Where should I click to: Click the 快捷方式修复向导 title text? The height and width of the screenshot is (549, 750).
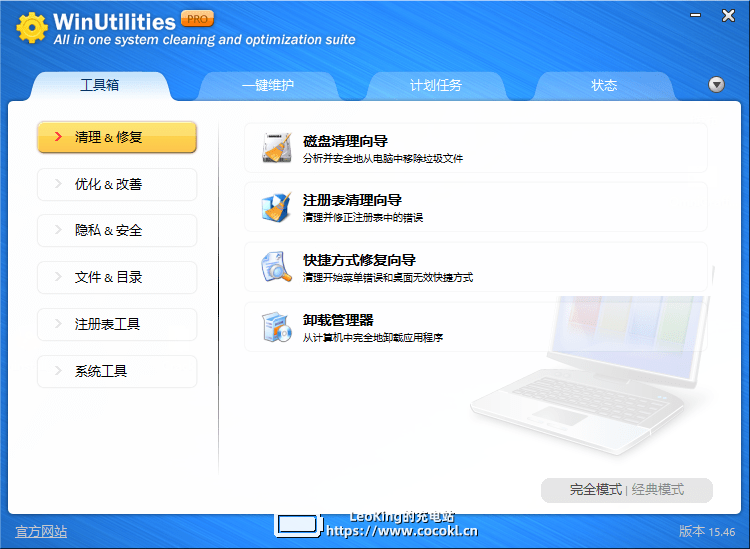(x=359, y=260)
